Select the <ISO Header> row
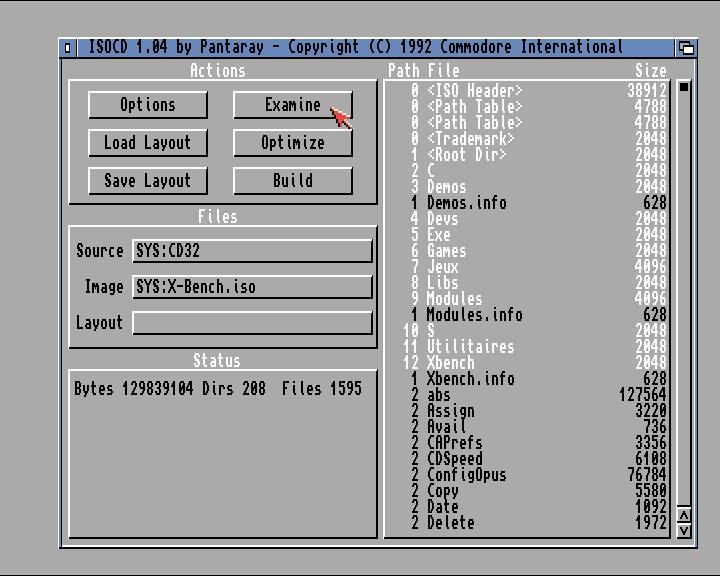The width and height of the screenshot is (720, 576). click(x=527, y=90)
